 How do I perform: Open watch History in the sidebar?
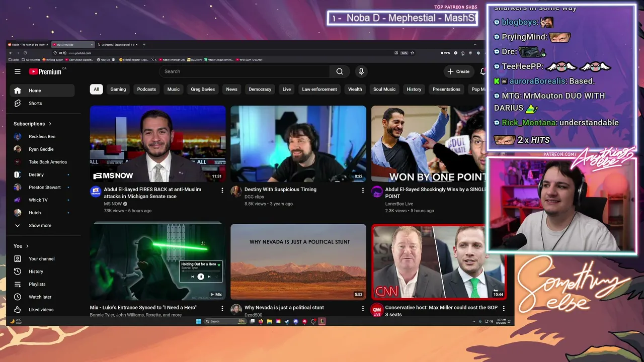pos(42,271)
